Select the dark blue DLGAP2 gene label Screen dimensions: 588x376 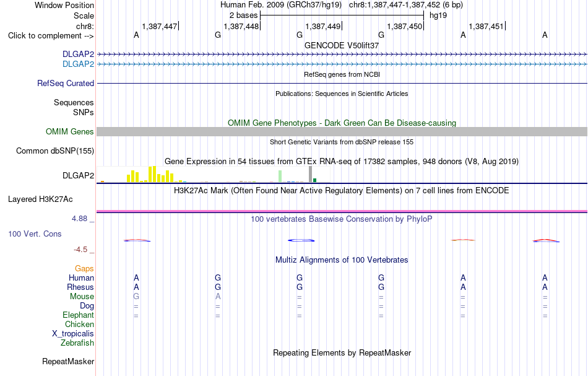tap(78, 55)
